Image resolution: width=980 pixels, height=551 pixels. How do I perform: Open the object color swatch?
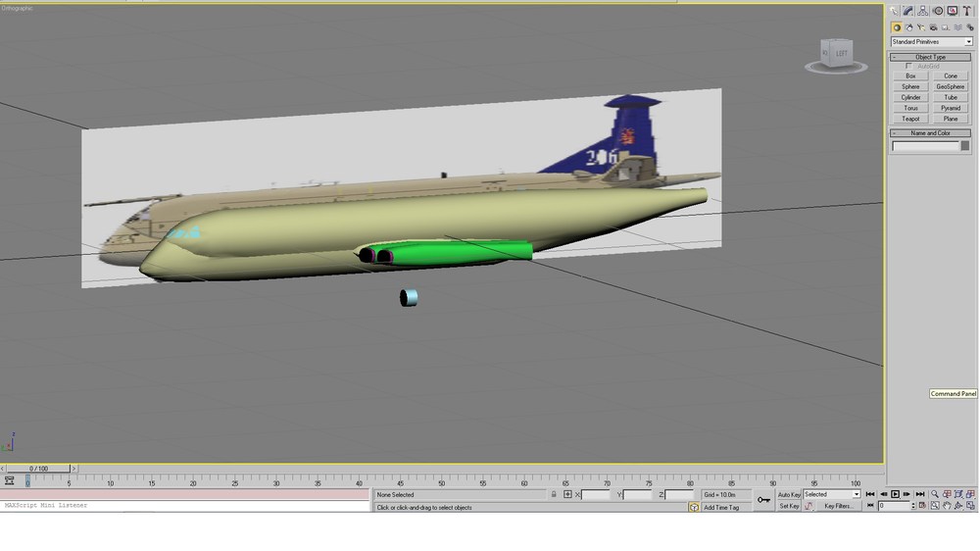pos(965,146)
